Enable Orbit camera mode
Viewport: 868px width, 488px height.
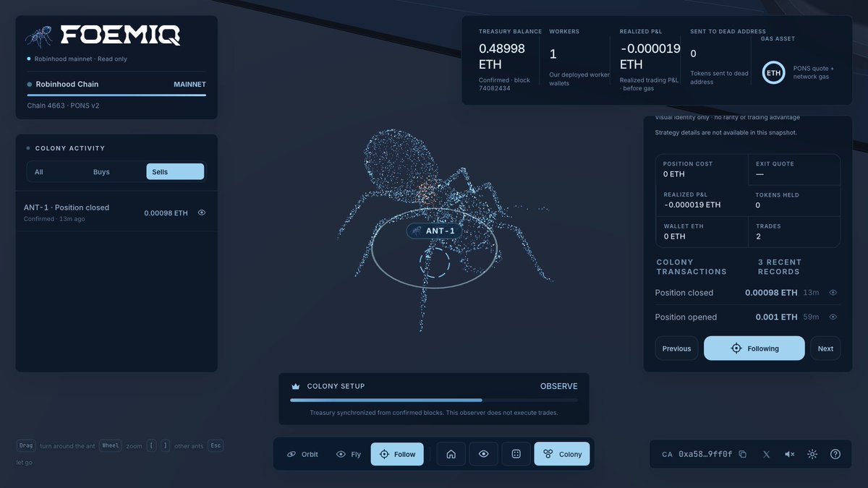[x=302, y=454]
